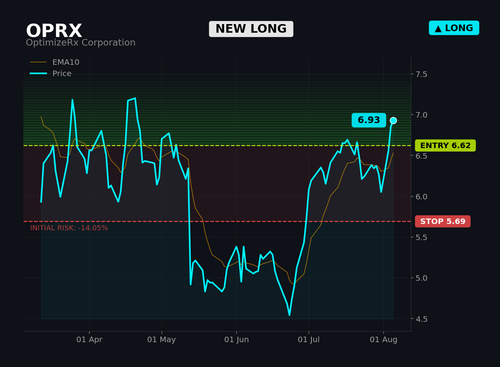Click the 4.5 price axis tick
Screen dimensions: 500x367
[421, 319]
